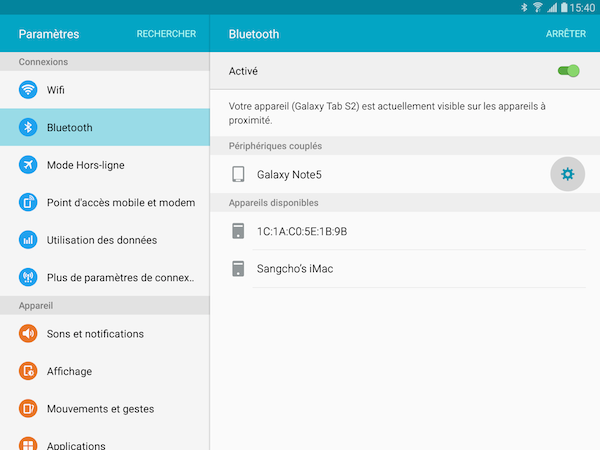Screen dimensions: 600x450
Task: Select paired device Galaxy Note5
Action: (289, 174)
